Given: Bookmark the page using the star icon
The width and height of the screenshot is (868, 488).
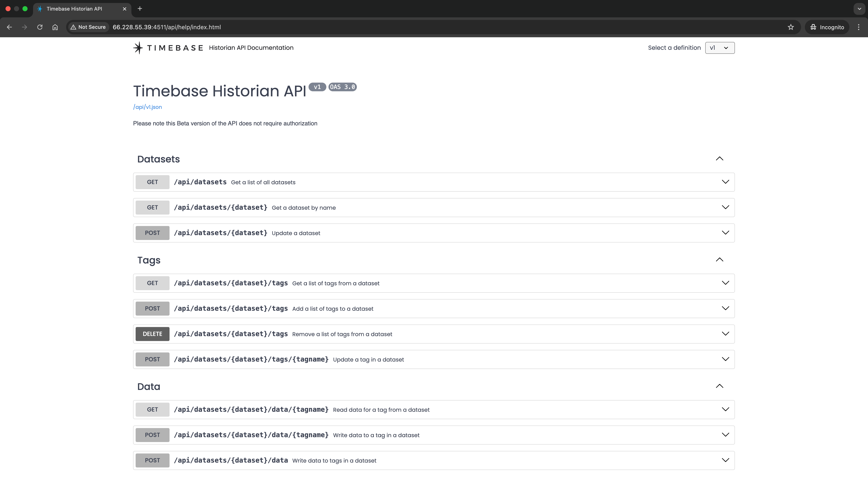Looking at the screenshot, I should click(x=791, y=27).
